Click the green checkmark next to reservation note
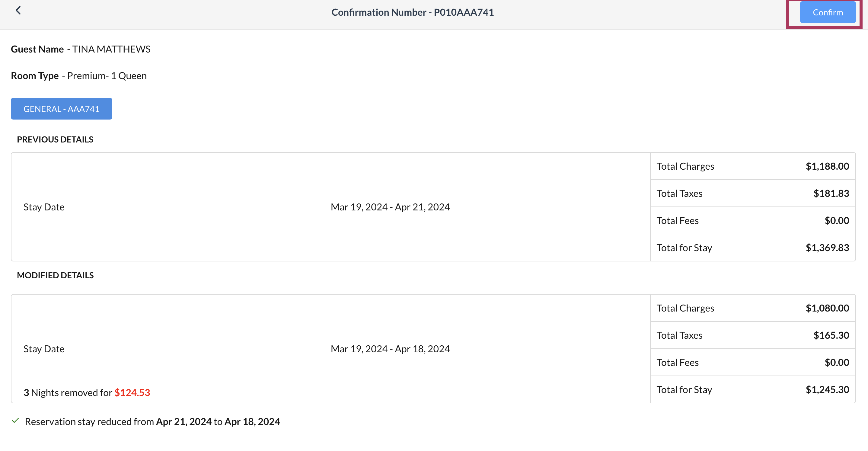The image size is (868, 451). pos(15,421)
